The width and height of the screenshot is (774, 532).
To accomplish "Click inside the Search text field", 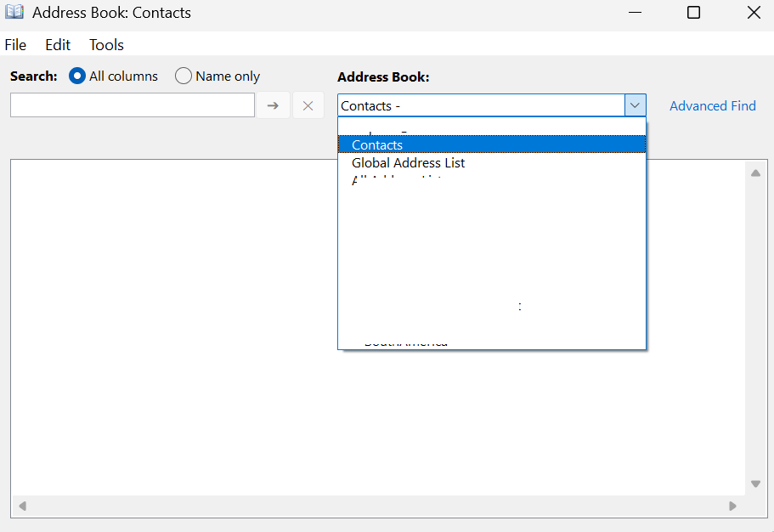I will coord(133,105).
